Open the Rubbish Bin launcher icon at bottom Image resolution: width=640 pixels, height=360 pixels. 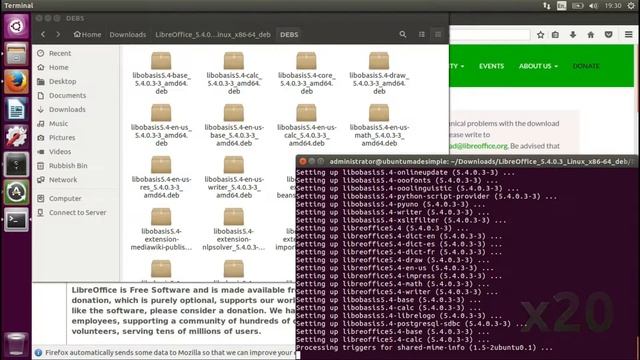click(x=16, y=344)
